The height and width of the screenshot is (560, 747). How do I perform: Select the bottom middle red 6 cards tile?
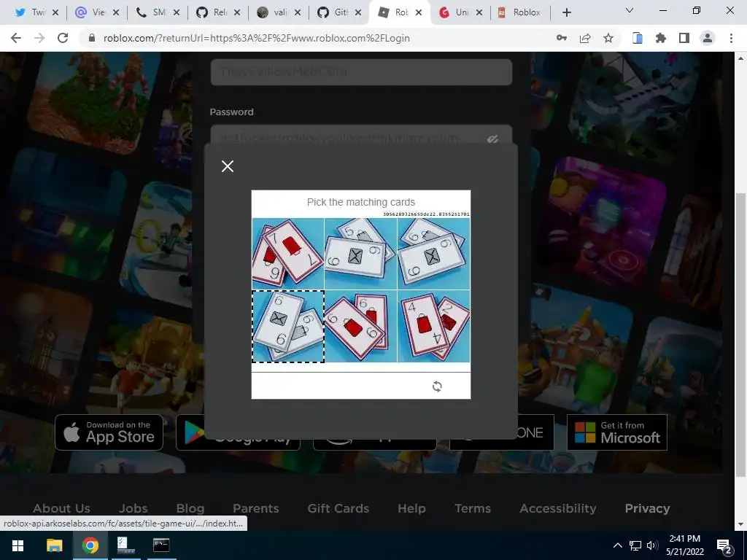(x=360, y=326)
